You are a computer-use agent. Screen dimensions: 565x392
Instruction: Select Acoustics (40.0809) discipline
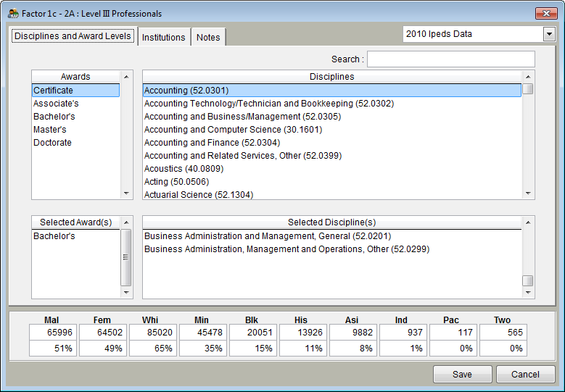(332, 168)
